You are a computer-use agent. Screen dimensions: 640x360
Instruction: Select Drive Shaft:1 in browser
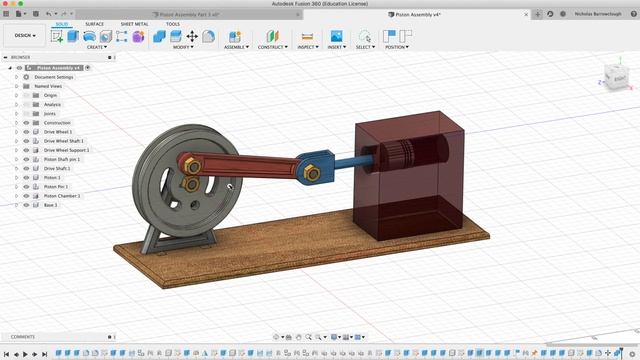pos(57,169)
